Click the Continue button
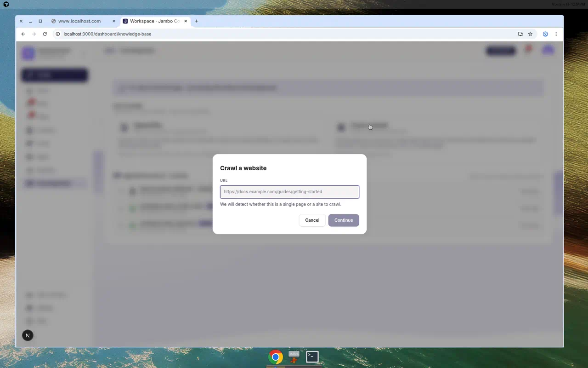This screenshot has height=368, width=588. tap(344, 220)
